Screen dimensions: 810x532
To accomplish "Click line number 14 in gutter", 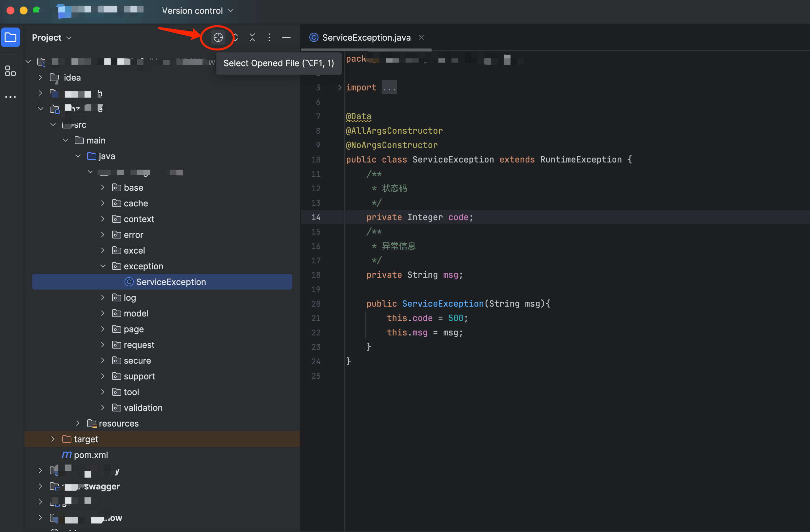I will 316,218.
